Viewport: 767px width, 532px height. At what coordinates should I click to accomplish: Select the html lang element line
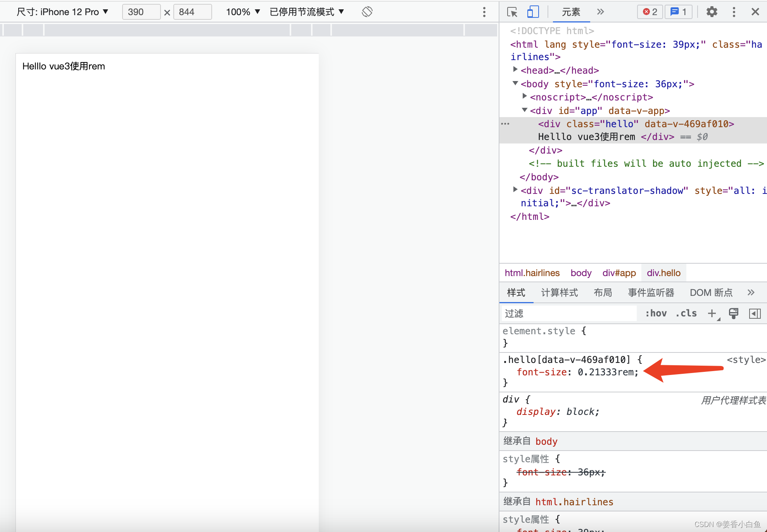click(636, 50)
